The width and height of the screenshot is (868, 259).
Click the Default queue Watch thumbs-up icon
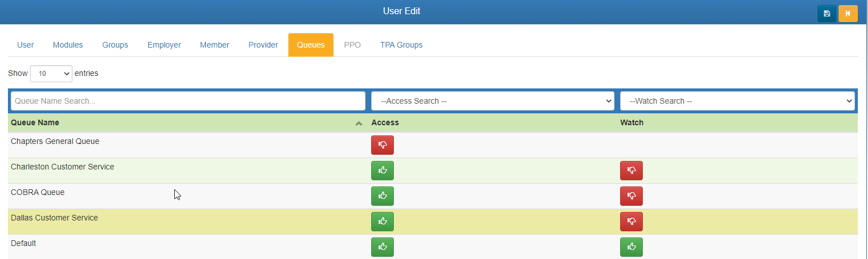point(631,247)
